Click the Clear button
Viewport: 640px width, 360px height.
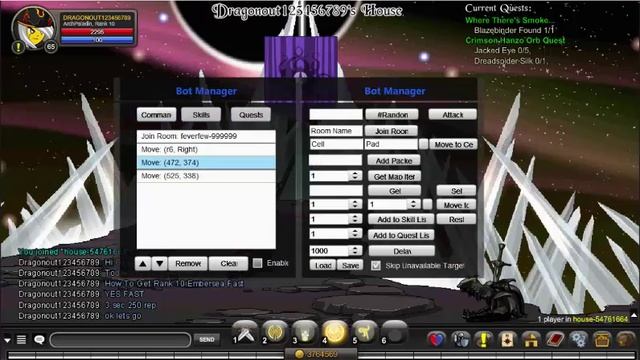(229, 264)
